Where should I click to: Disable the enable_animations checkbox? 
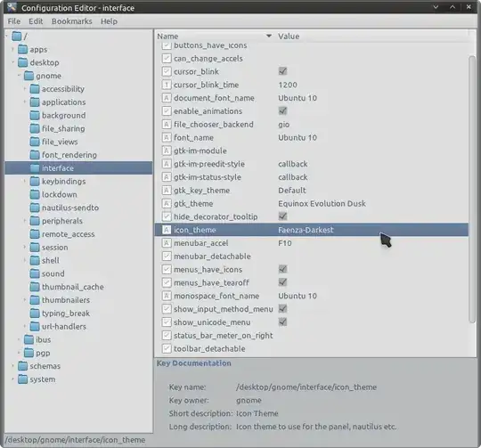pyautogui.click(x=282, y=111)
